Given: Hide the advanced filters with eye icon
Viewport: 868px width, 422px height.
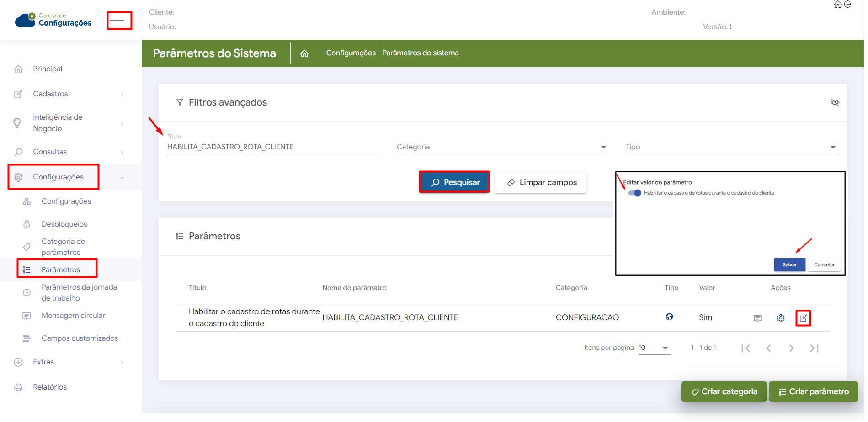Looking at the screenshot, I should click(835, 102).
